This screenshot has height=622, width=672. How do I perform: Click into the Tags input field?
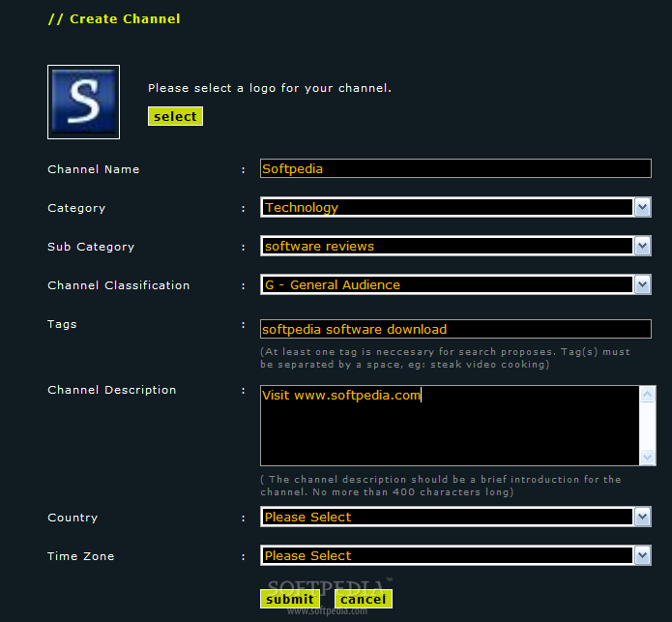(455, 329)
